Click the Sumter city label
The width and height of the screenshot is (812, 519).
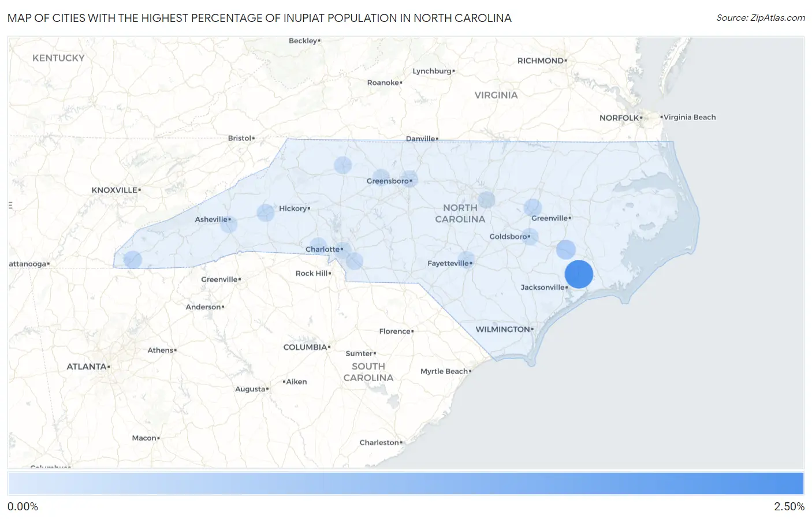tap(359, 353)
